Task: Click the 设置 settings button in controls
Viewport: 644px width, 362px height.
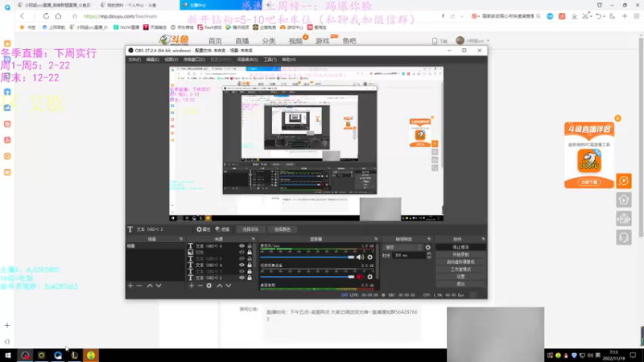Action: (460, 277)
